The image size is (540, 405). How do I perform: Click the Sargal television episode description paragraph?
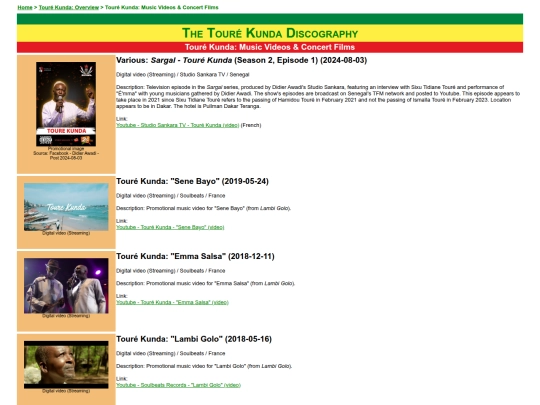[318, 97]
